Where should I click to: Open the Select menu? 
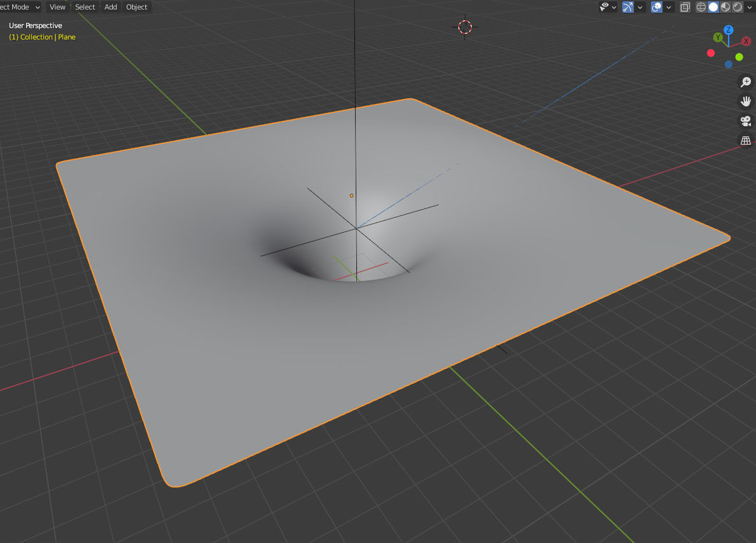tap(85, 7)
